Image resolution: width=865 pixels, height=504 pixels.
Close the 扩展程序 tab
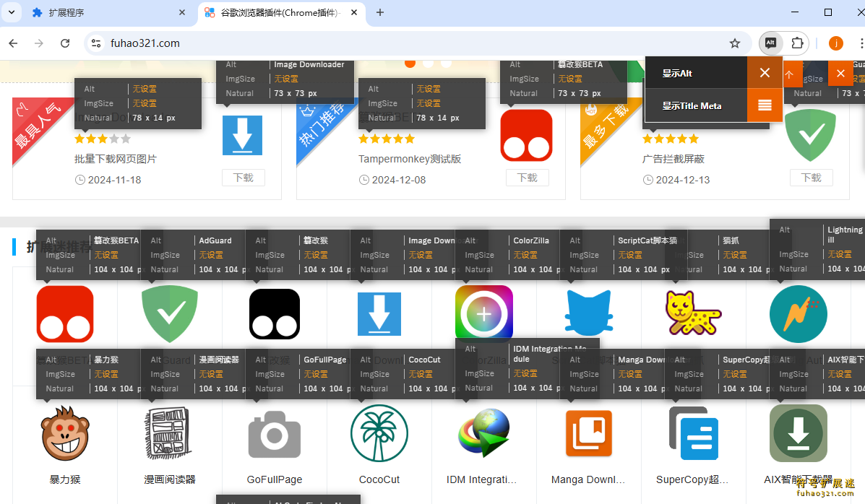[182, 12]
